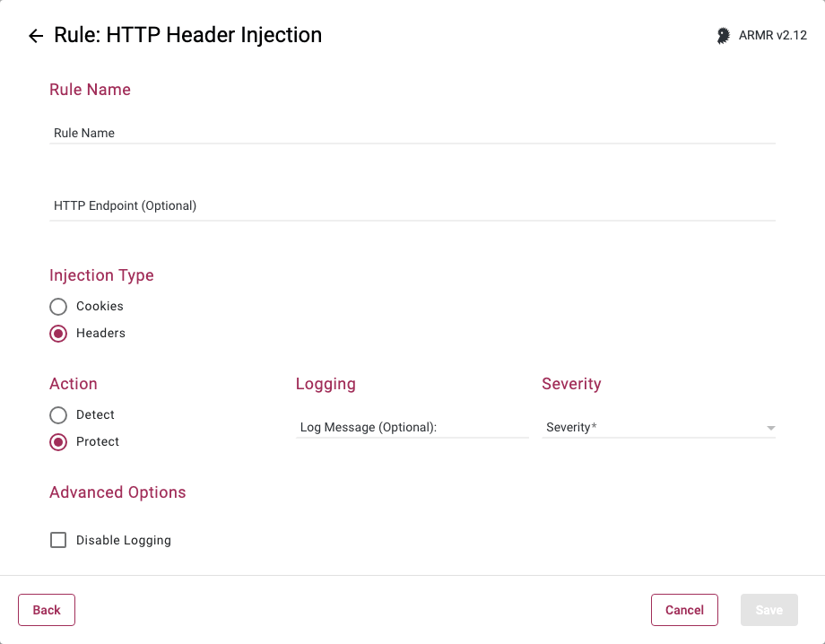Image resolution: width=825 pixels, height=644 pixels.
Task: Click the Save button
Action: 769,610
